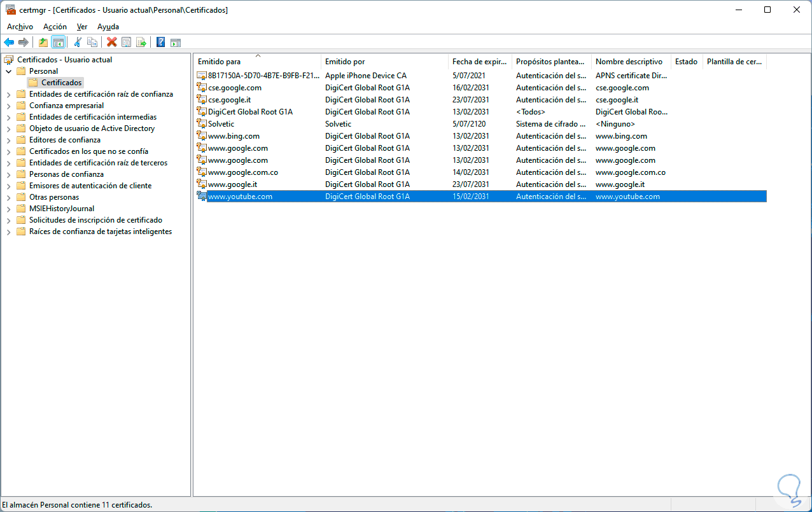Click Apple iPhone Device CA issuer cell
The height and width of the screenshot is (512, 812).
pyautogui.click(x=366, y=76)
